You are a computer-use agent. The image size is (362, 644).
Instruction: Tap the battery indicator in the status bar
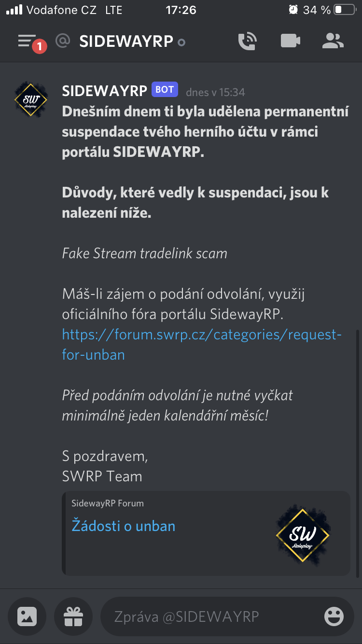pos(345,10)
